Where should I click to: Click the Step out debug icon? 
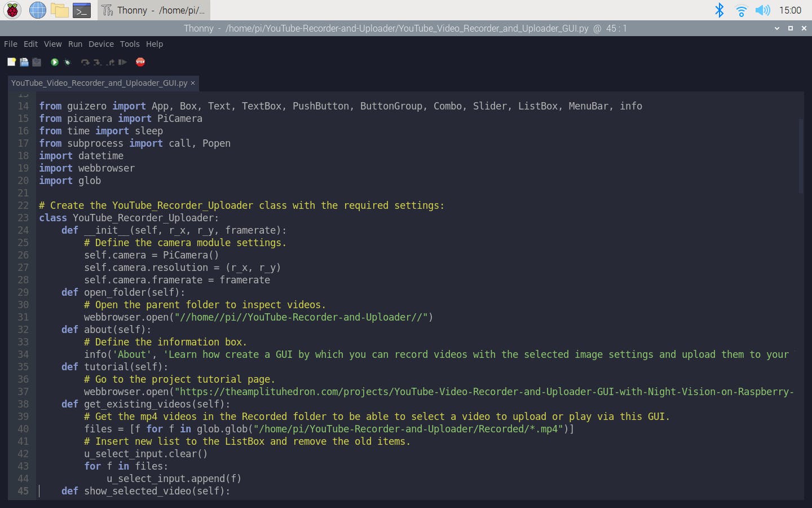coord(110,62)
